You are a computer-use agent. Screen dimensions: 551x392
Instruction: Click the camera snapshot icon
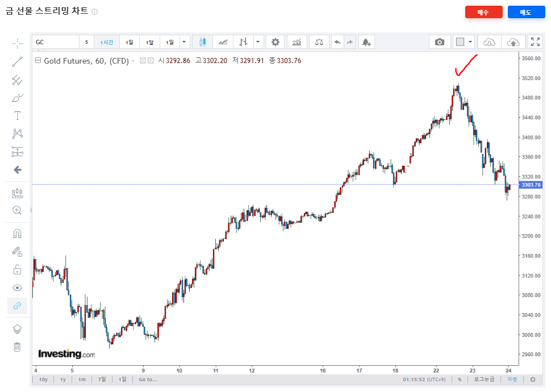pos(439,42)
